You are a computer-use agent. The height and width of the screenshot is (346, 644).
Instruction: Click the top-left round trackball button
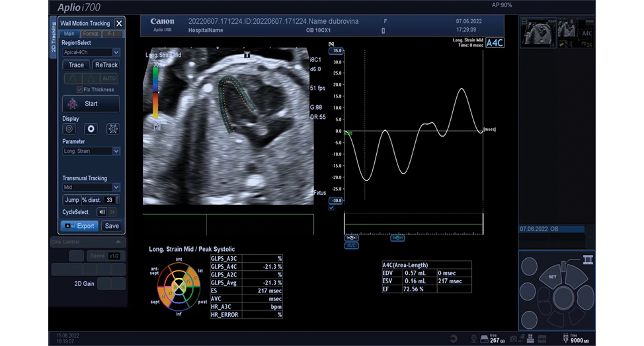coord(529,267)
